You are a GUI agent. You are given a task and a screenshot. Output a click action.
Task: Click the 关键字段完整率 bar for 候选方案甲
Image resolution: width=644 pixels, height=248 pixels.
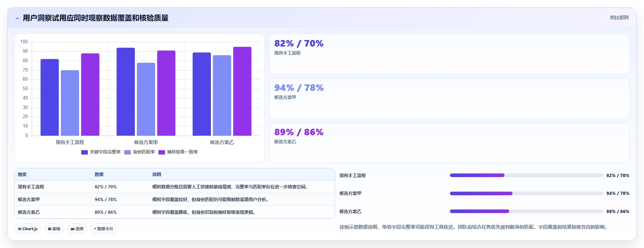coord(126,92)
